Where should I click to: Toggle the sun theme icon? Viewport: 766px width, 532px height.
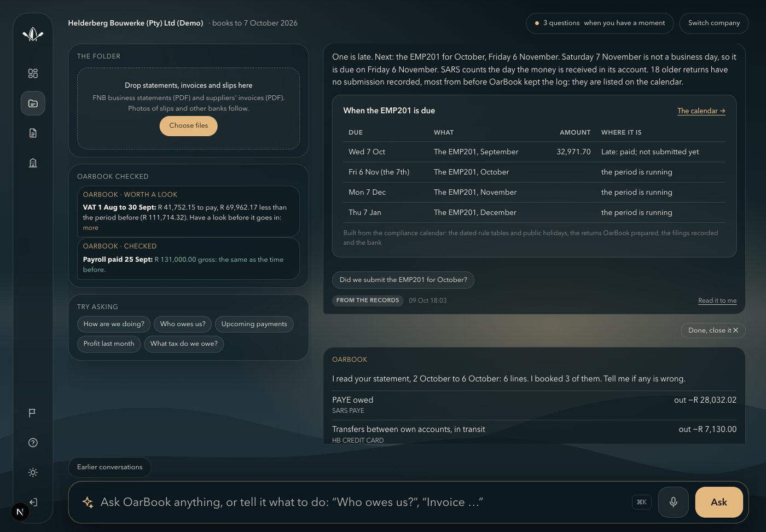(33, 472)
